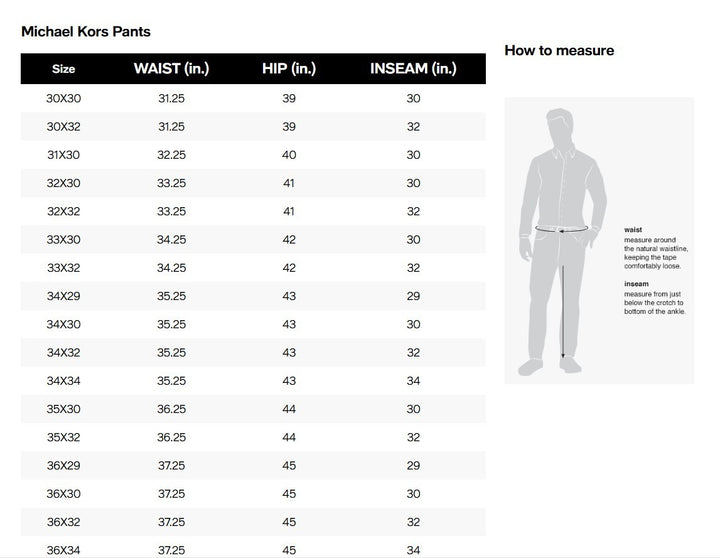Screen dimensions: 720x558
Task: Select the 31X30 size row
Action: click(x=253, y=155)
